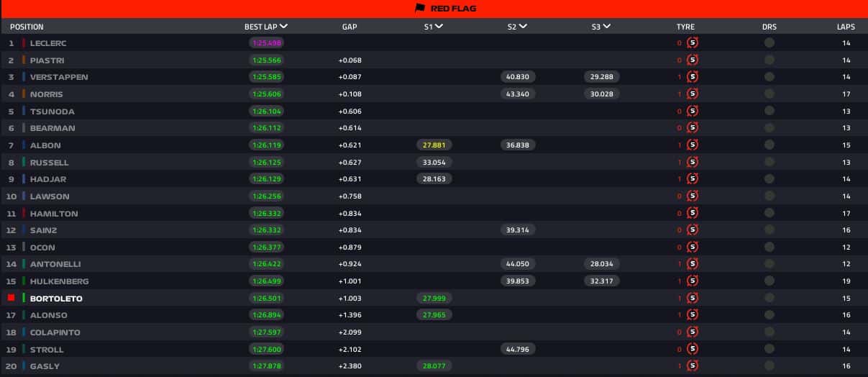Click the soft tyre icon in Lawson's row
The width and height of the screenshot is (868, 377).
693,196
